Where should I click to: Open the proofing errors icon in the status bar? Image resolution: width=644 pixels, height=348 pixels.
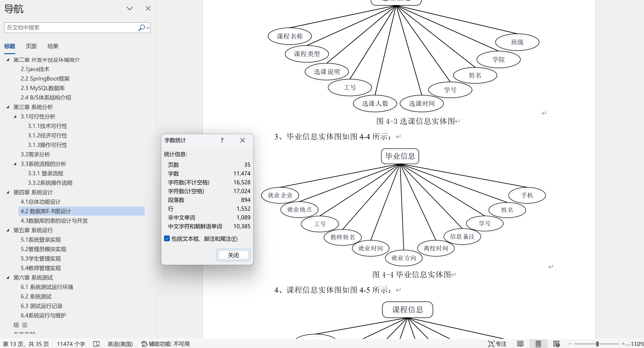click(96, 344)
